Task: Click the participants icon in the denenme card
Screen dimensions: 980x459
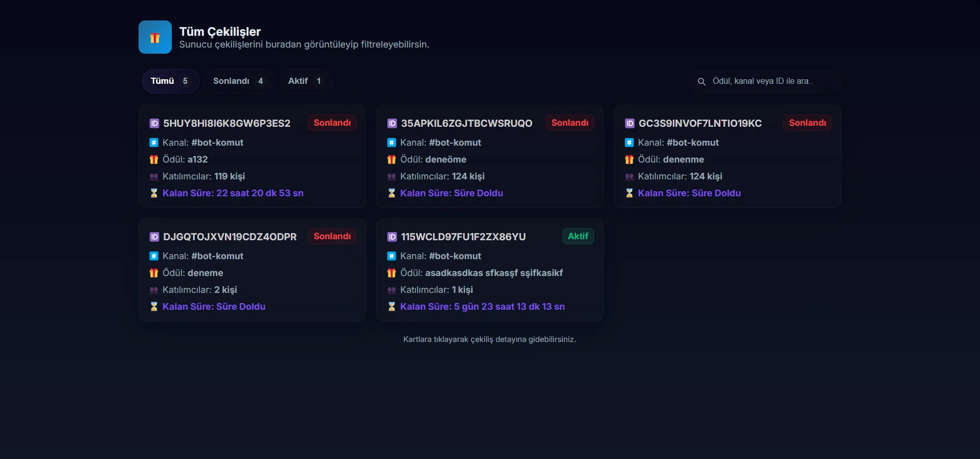Action: click(x=629, y=177)
